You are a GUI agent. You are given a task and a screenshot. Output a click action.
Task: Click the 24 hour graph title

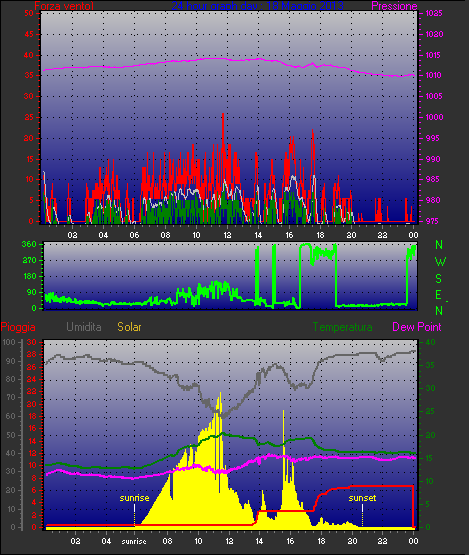[257, 6]
